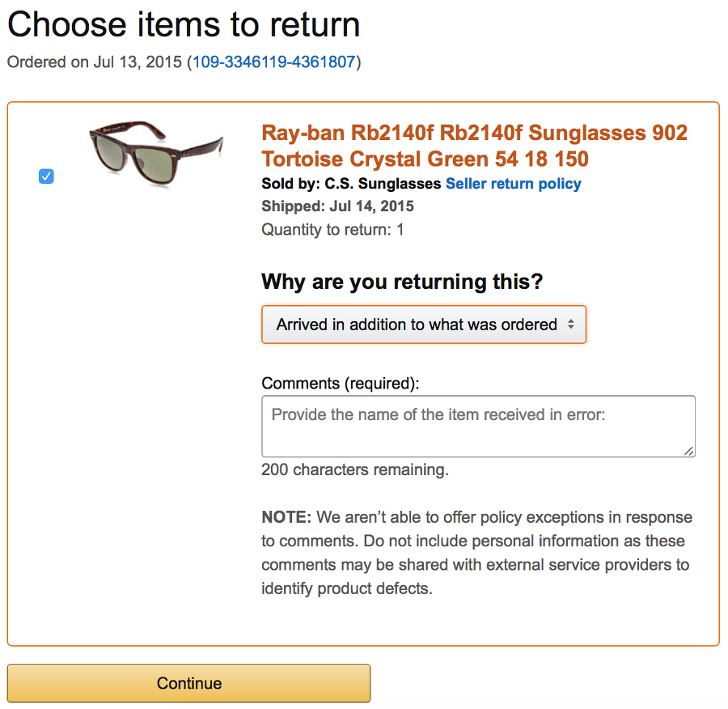
Task: Focus the Comments text box
Action: (478, 427)
